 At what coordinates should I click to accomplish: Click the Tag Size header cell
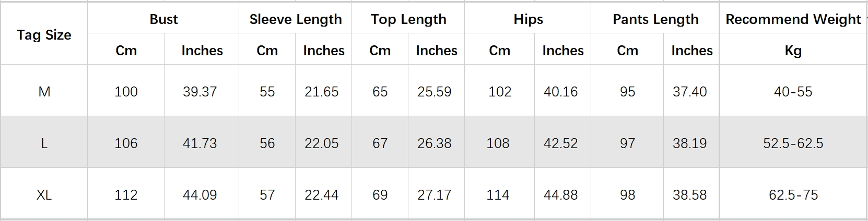44,35
